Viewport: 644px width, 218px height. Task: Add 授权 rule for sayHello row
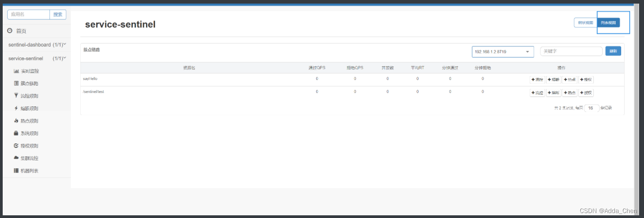click(586, 80)
